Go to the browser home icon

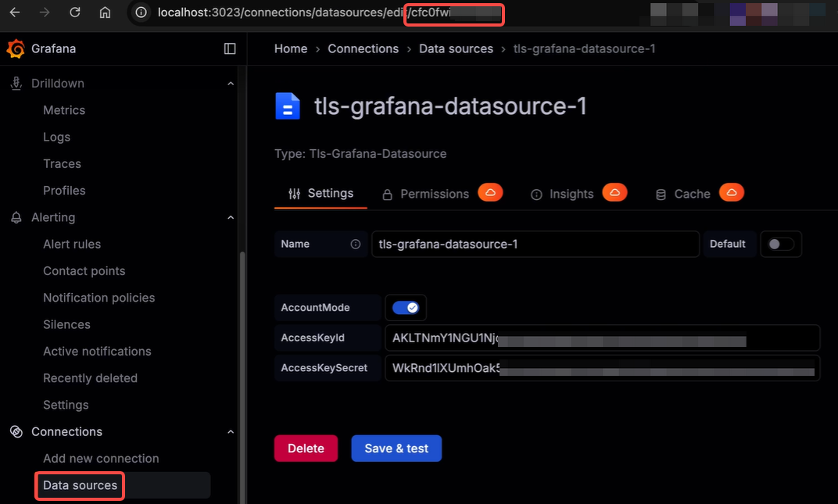(x=105, y=13)
